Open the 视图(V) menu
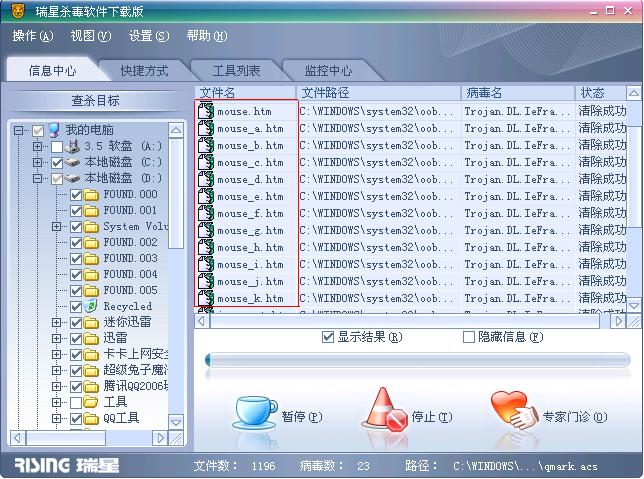Image resolution: width=644 pixels, height=479 pixels. 91,36
